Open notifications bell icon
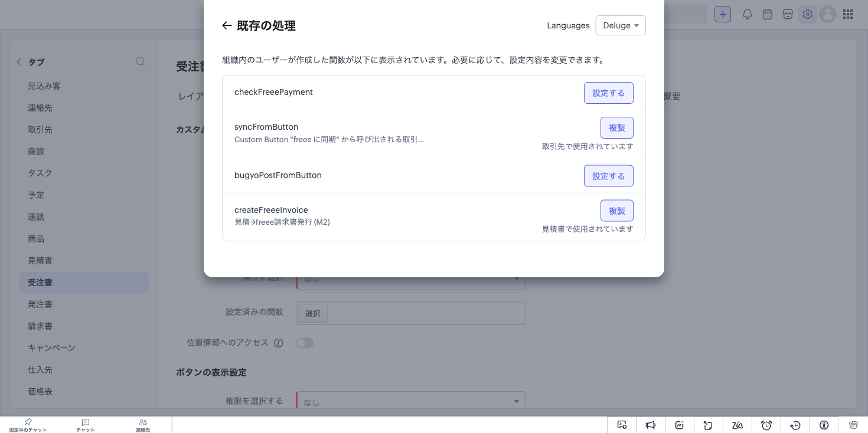868x433 pixels. 748,14
